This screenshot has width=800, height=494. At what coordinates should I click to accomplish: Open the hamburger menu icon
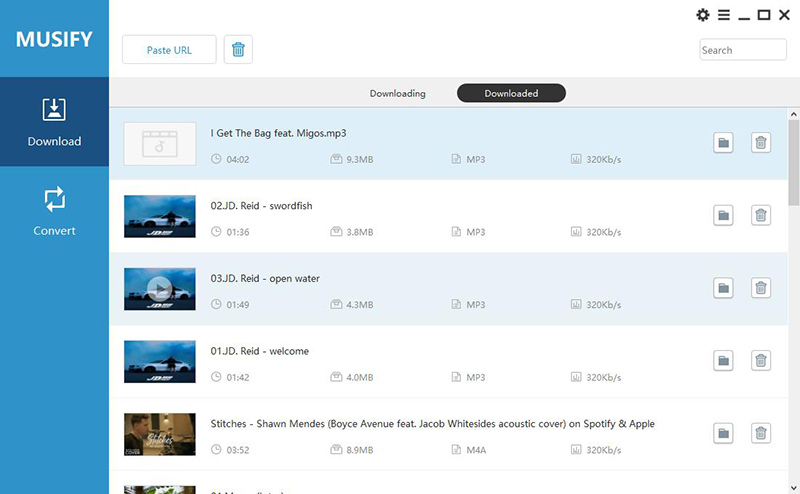(x=723, y=15)
